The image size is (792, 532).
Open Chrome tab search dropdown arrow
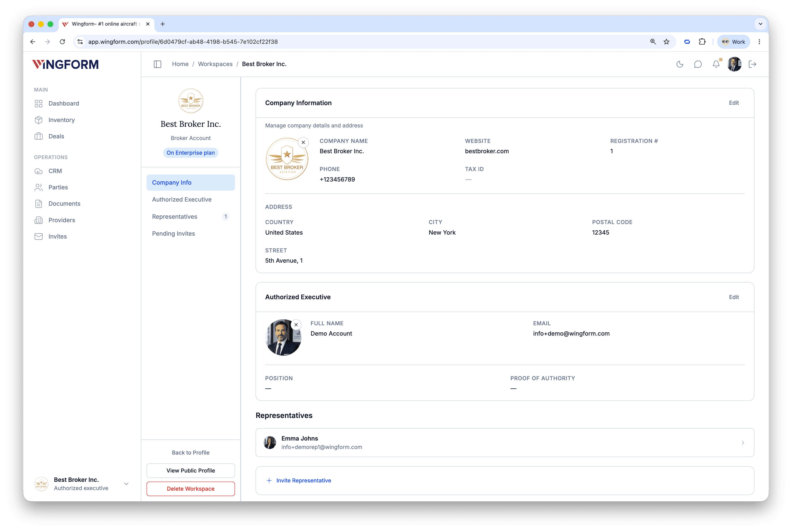[x=760, y=24]
